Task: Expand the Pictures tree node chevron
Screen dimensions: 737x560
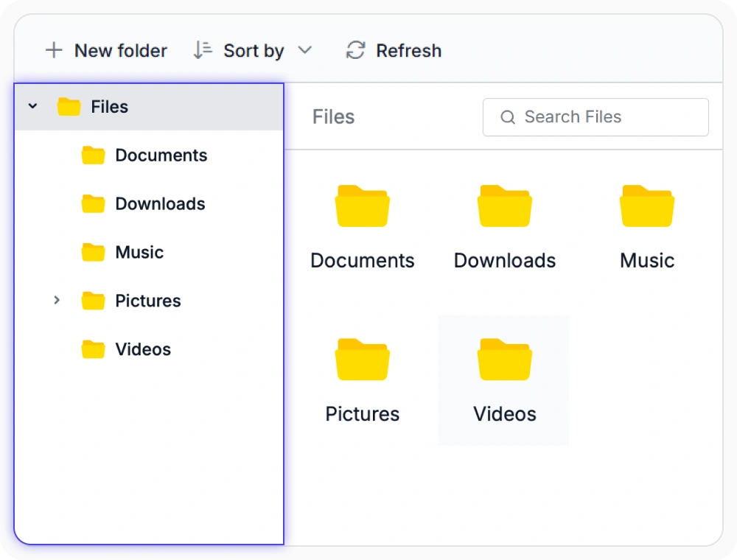Action: click(x=57, y=300)
